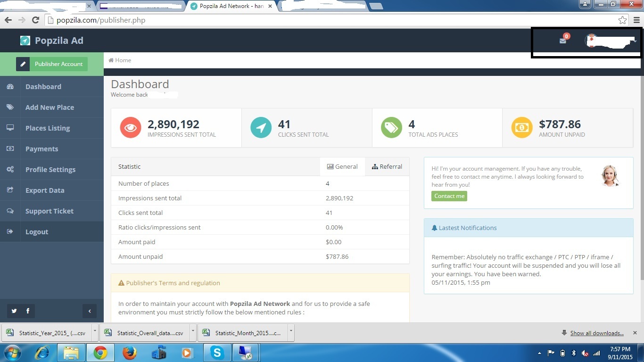The image size is (644, 362).
Task: Click the 2,890,192 impressions card value
Action: pos(173,124)
